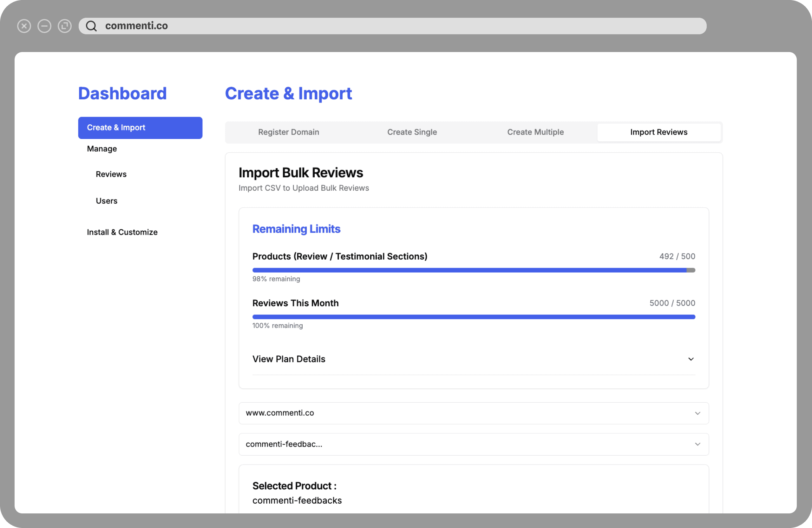
Task: Click the Import Bulk Reviews title
Action: (x=301, y=173)
